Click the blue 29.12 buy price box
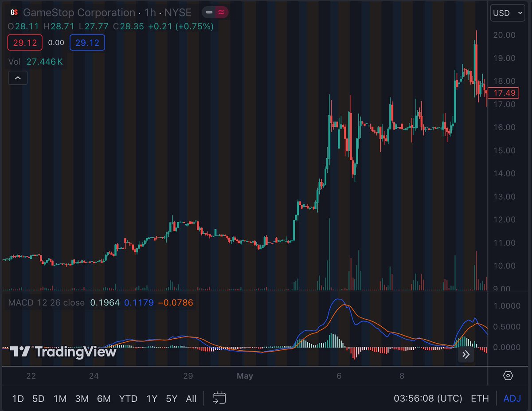The width and height of the screenshot is (532, 411). click(87, 43)
